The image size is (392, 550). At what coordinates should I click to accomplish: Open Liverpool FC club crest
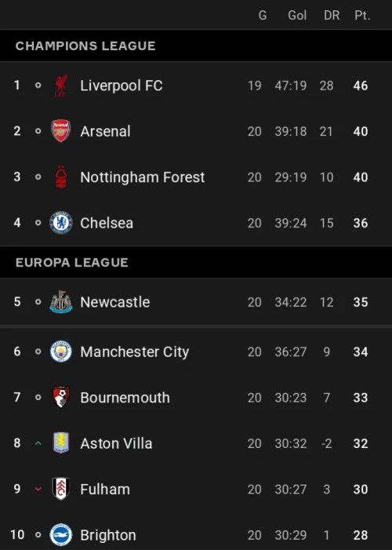coord(61,86)
